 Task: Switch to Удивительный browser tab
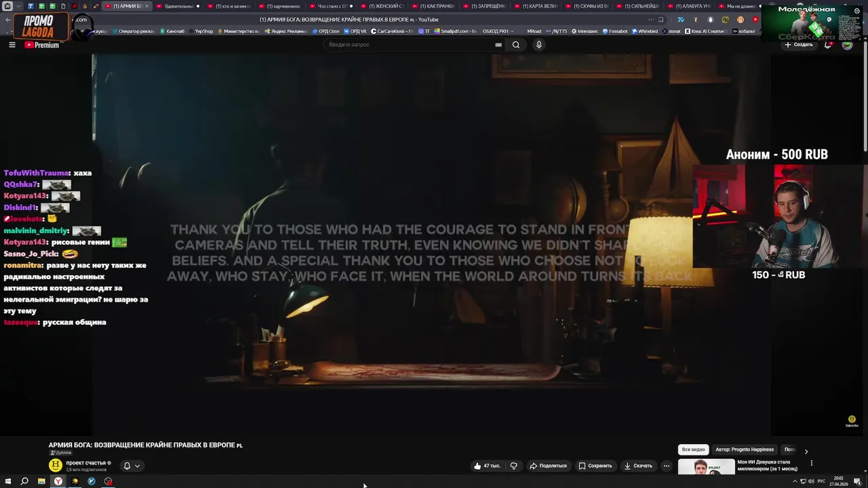tap(179, 6)
